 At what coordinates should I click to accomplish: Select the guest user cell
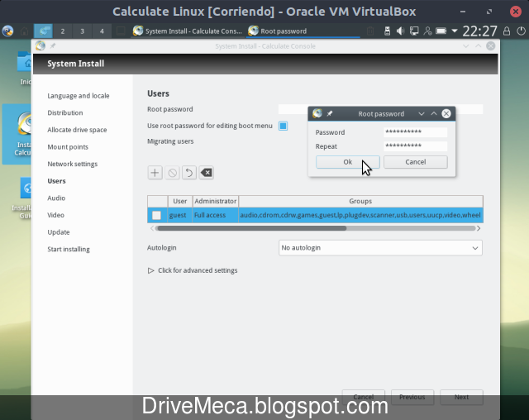(180, 215)
